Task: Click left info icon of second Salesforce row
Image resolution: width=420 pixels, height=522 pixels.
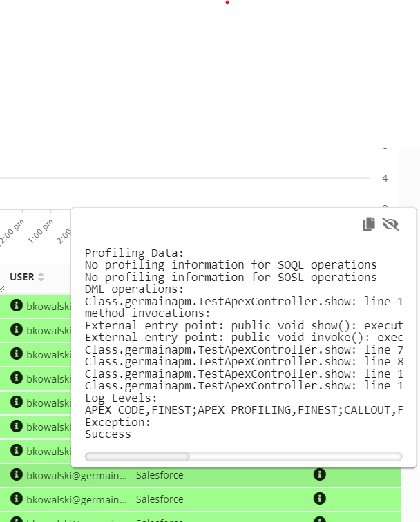Action: (17, 499)
